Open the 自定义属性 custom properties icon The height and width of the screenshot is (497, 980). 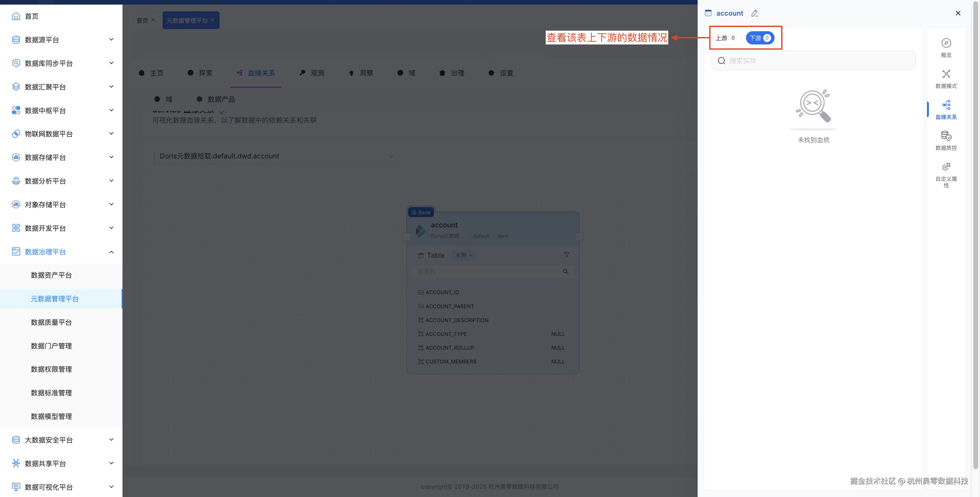(x=946, y=167)
